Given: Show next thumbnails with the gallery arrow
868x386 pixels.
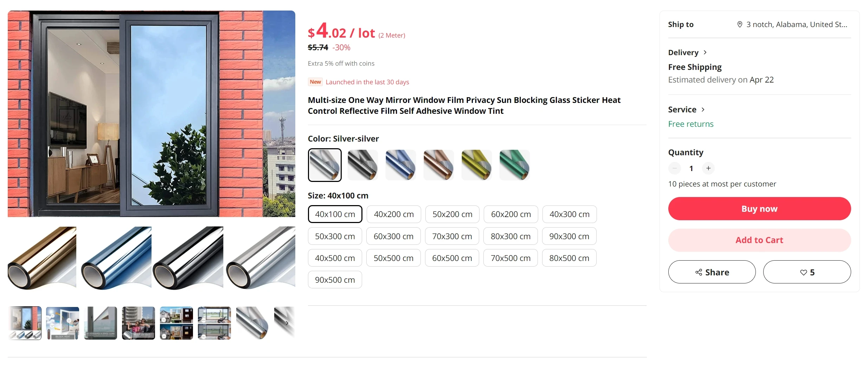Looking at the screenshot, I should (287, 323).
